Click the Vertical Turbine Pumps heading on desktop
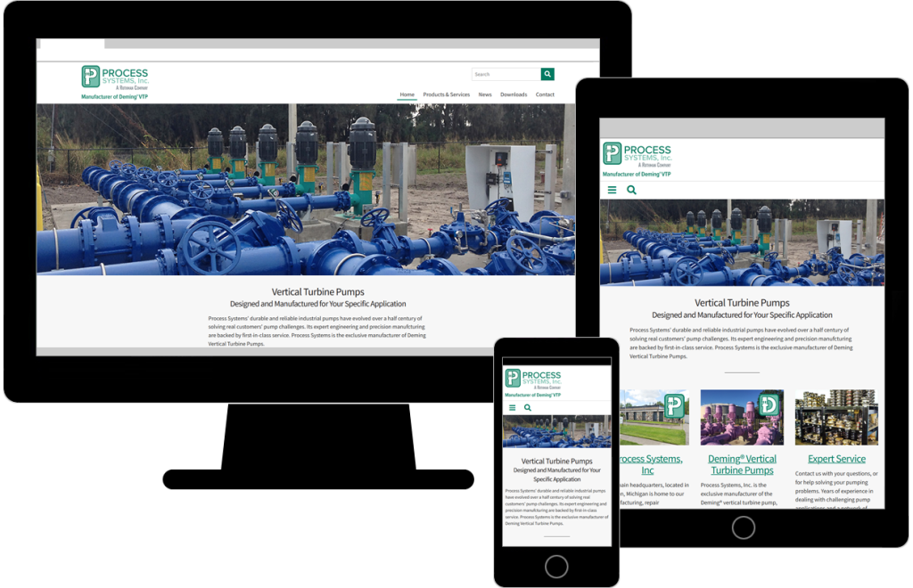 318,292
